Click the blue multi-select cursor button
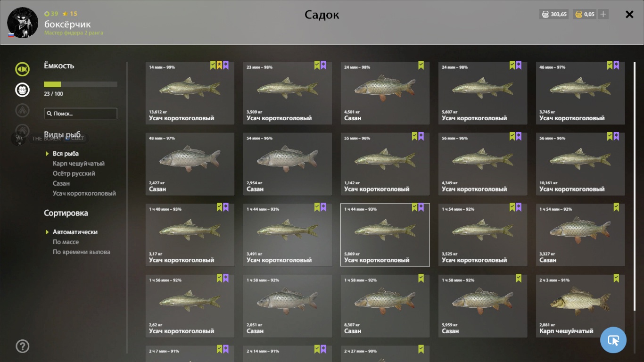The image size is (644, 362). point(613,340)
